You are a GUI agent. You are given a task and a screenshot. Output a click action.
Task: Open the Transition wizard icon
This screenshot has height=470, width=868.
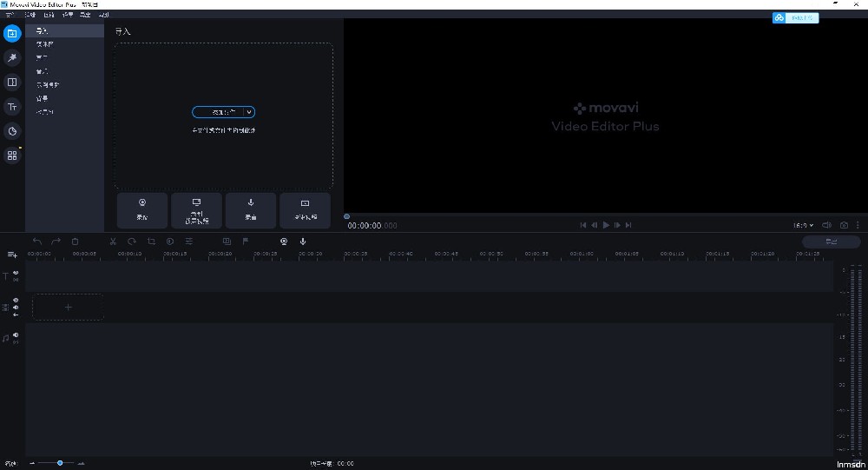[x=227, y=242]
